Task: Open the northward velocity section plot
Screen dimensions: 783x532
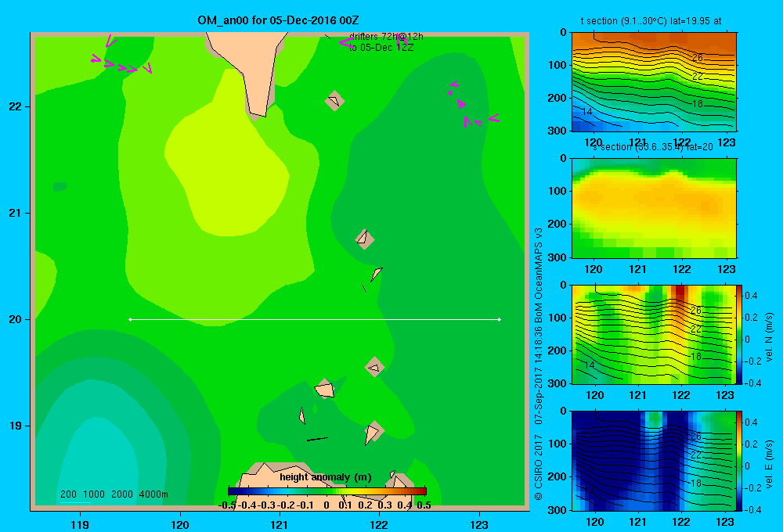Action: 654,334
